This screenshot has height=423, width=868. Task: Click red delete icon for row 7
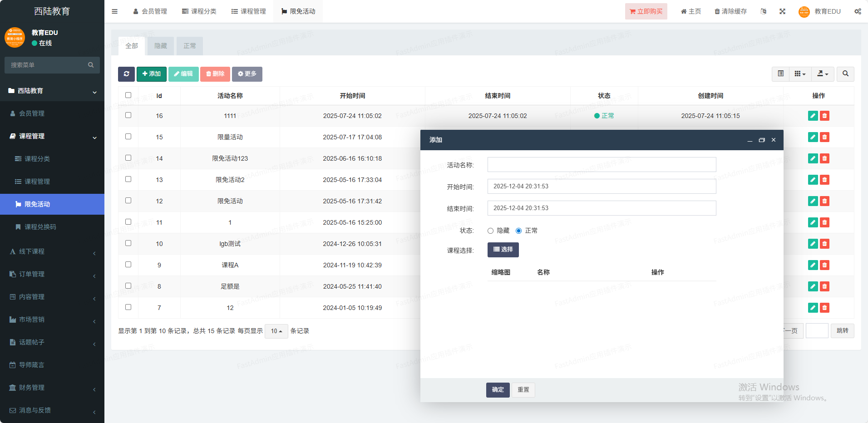824,308
